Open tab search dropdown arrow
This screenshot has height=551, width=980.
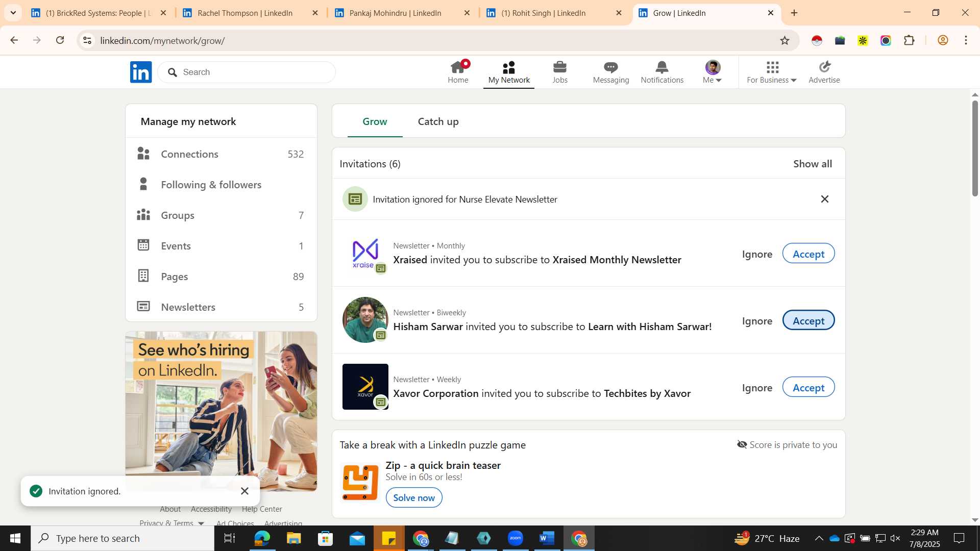pyautogui.click(x=13, y=13)
